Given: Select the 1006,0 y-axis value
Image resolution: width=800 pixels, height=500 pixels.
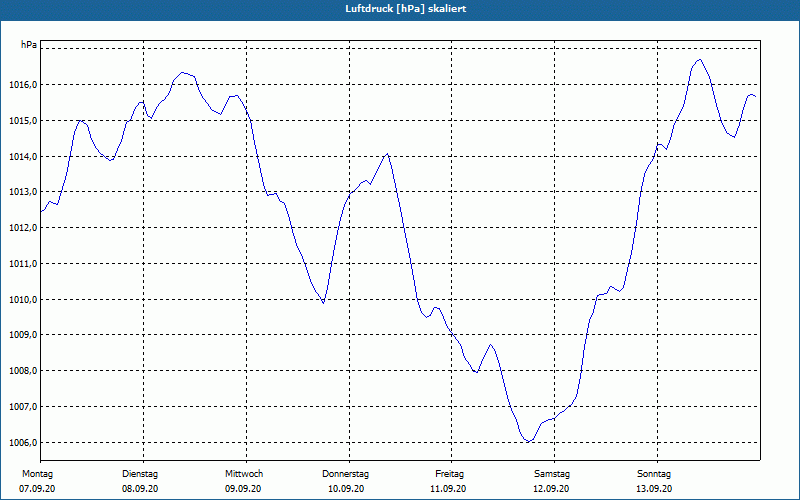Looking at the screenshot, I should (23, 442).
